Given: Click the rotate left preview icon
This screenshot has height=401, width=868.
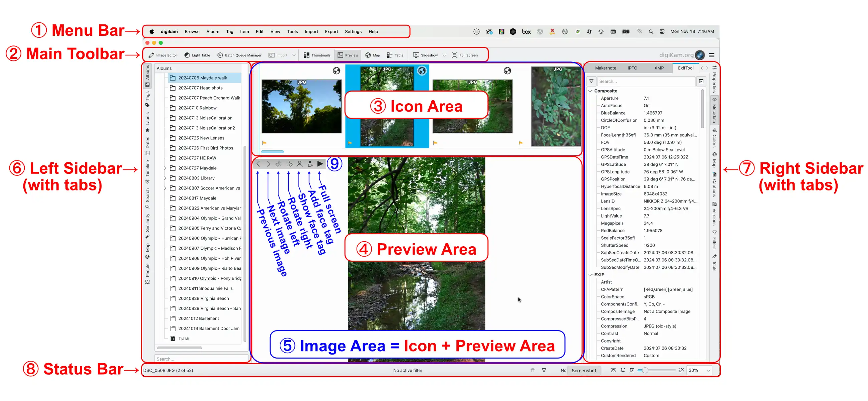Looking at the screenshot, I should [x=278, y=164].
